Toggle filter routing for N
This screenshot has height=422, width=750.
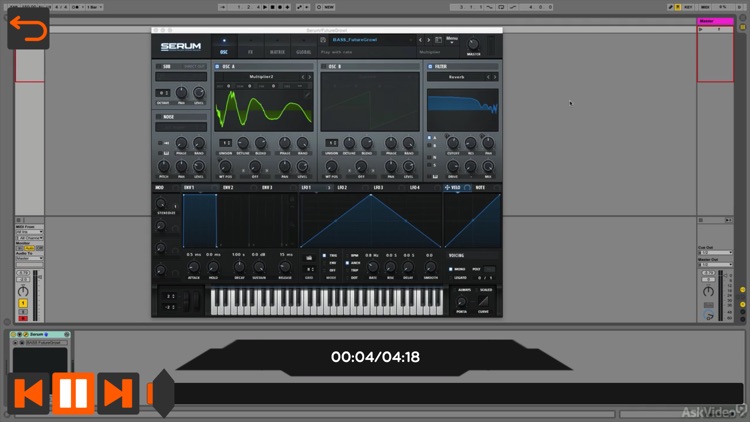click(429, 157)
